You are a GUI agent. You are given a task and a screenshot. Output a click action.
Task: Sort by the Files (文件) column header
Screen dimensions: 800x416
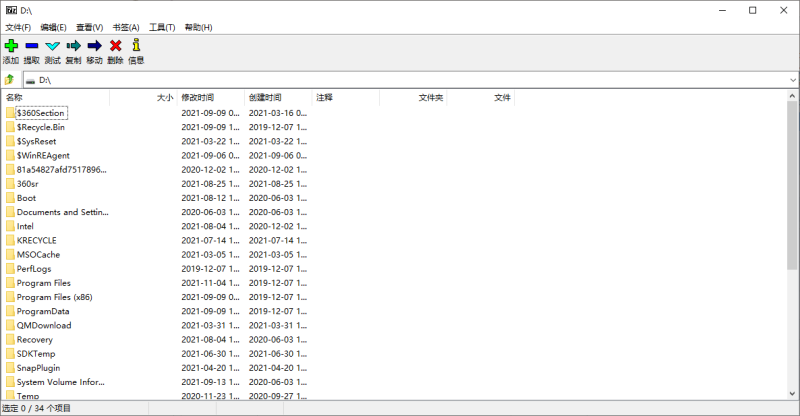pyautogui.click(x=480, y=97)
